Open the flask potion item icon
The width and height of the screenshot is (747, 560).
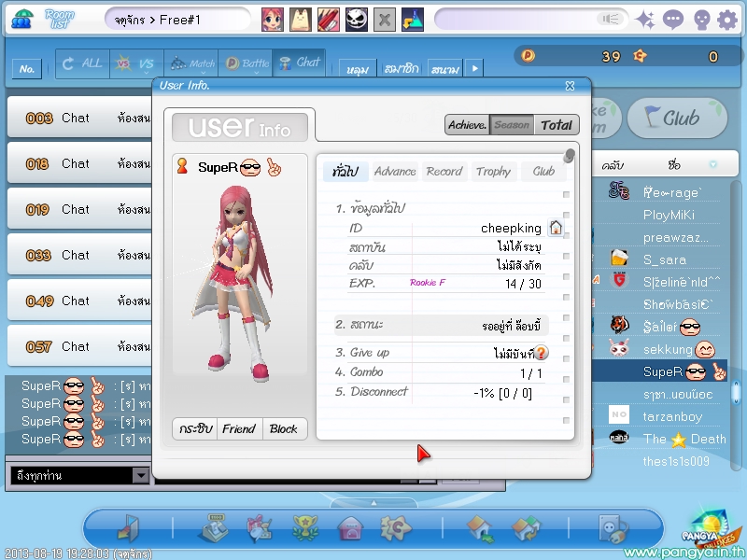tap(413, 20)
